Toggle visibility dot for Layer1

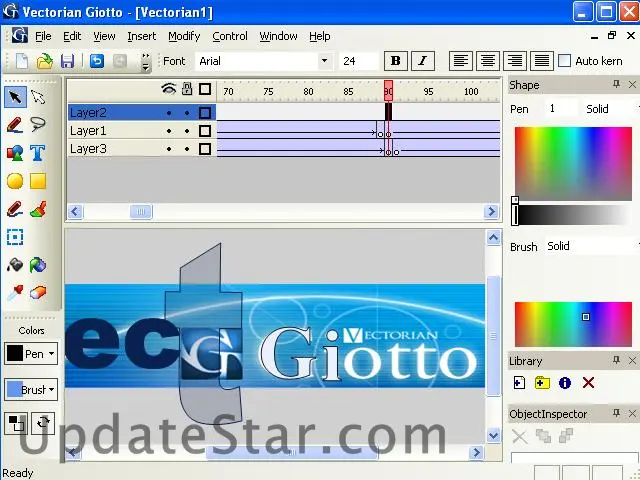pyautogui.click(x=169, y=131)
